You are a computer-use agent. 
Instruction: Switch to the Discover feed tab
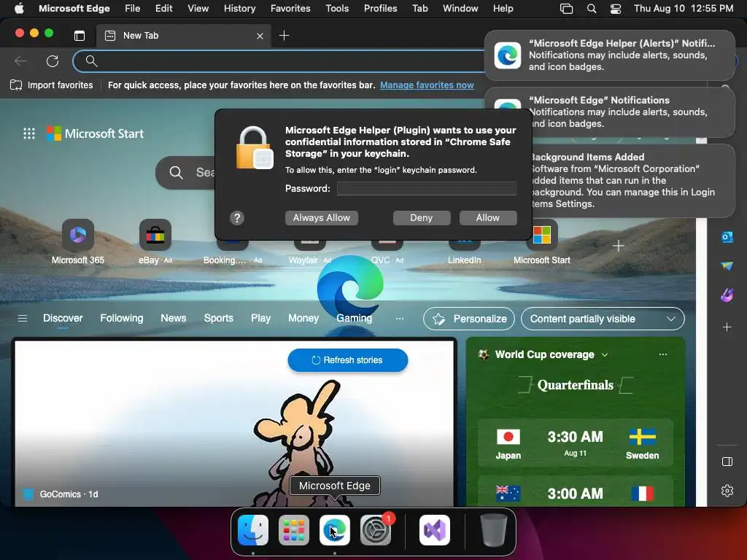(63, 318)
